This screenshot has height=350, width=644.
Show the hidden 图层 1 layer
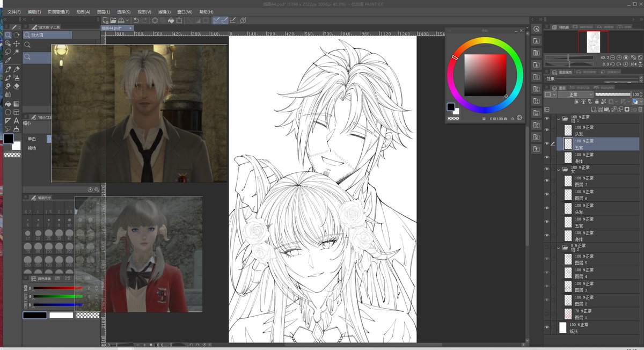(x=547, y=314)
